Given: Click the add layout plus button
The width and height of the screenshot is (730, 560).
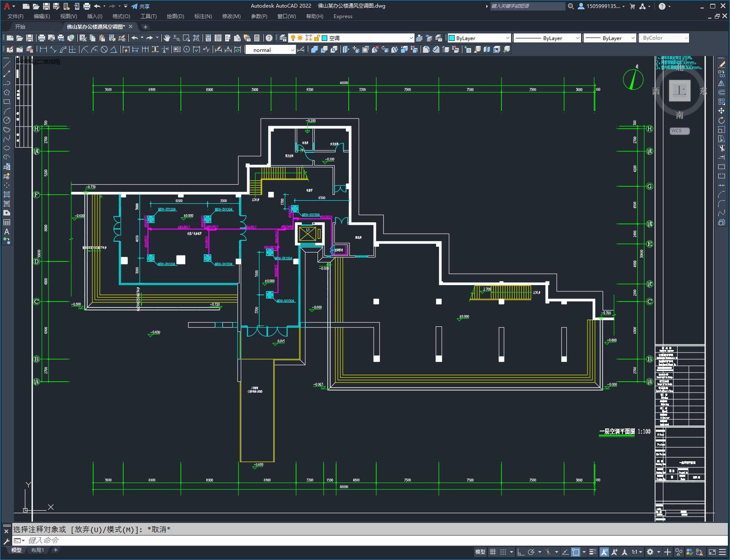Looking at the screenshot, I should 55,550.
